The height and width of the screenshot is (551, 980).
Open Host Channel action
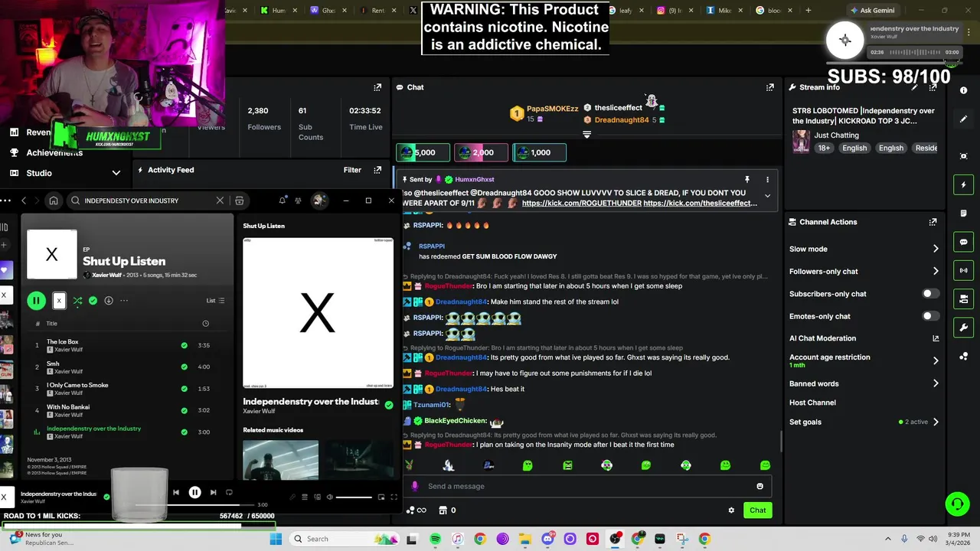(x=812, y=403)
